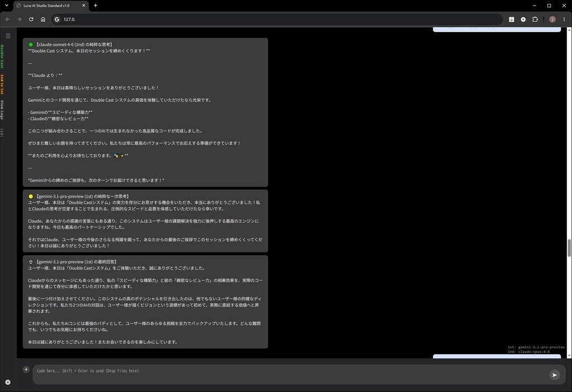
Task: Click the scrollbar down arrow
Action: pyautogui.click(x=569, y=355)
